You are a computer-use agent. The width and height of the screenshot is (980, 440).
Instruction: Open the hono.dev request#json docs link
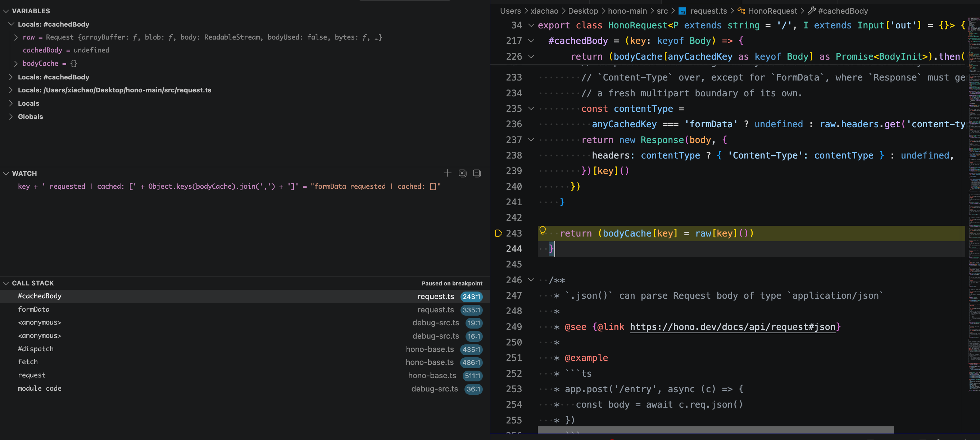tap(732, 327)
